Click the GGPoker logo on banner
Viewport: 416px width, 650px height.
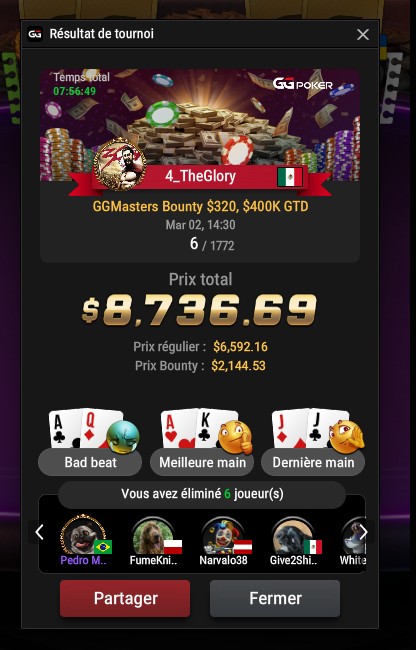click(303, 84)
